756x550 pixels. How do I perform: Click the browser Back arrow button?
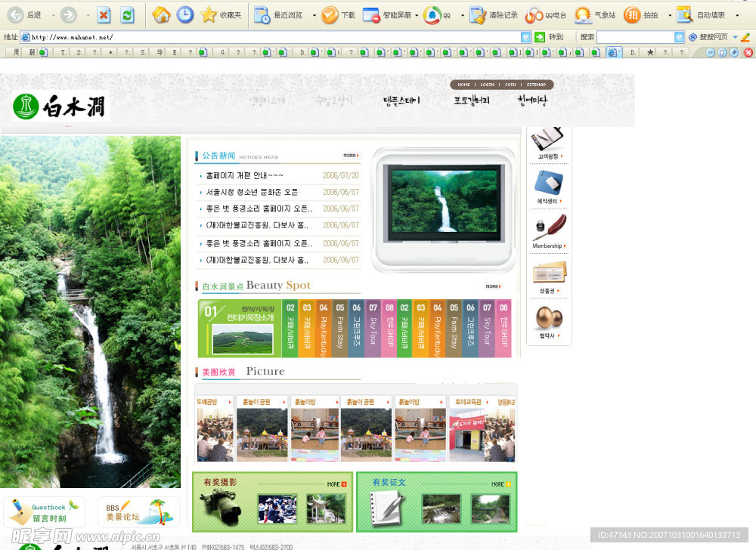click(15, 15)
